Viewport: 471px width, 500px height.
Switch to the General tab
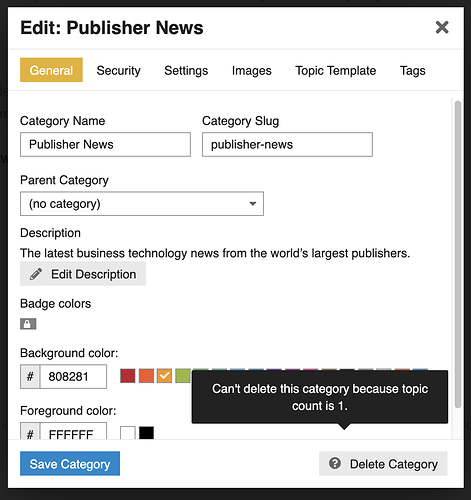(x=51, y=70)
